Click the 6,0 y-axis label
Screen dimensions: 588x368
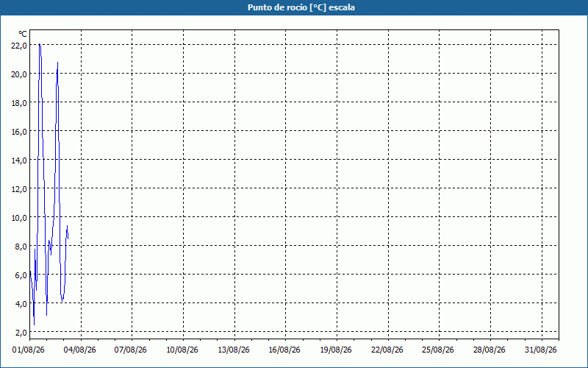pos(21,275)
